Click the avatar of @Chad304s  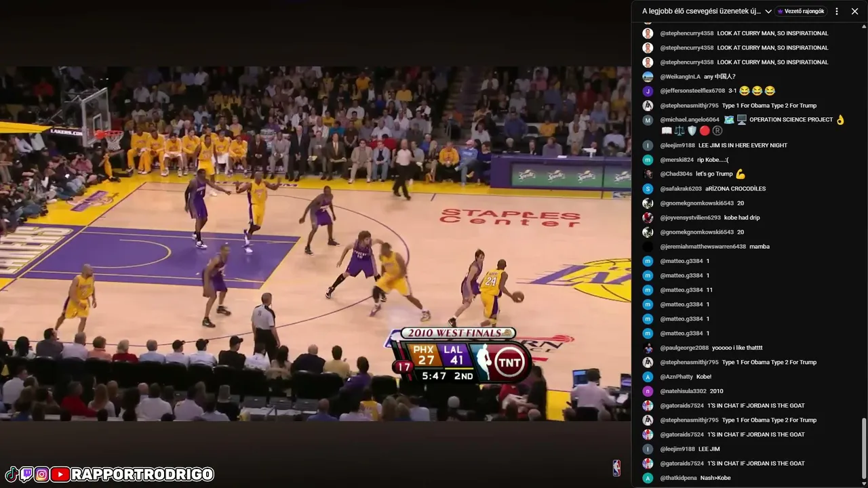648,174
